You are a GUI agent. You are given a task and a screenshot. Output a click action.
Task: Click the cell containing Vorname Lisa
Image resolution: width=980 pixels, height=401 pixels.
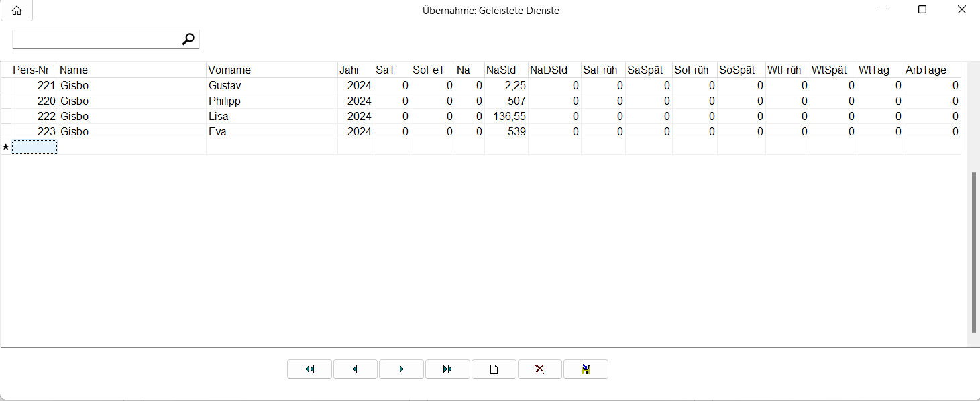coord(272,117)
